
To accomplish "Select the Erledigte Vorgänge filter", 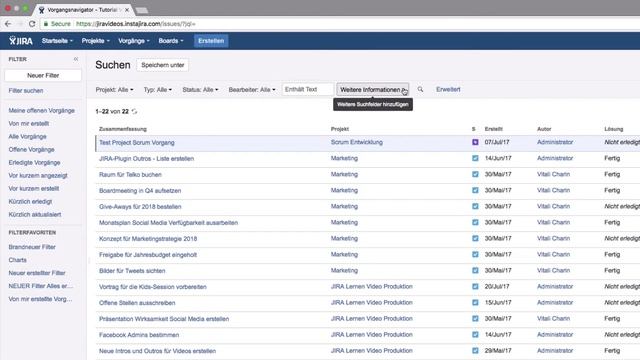I will click(34, 162).
